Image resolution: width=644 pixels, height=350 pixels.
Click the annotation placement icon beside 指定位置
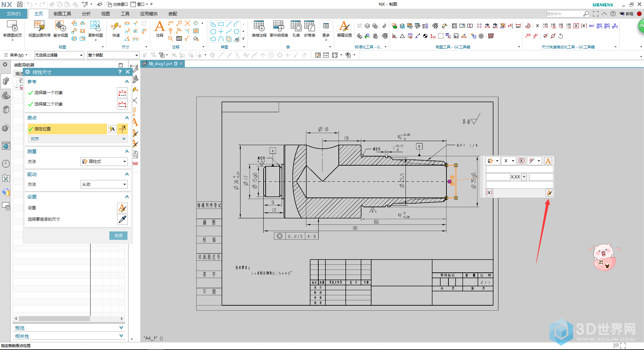tap(112, 129)
